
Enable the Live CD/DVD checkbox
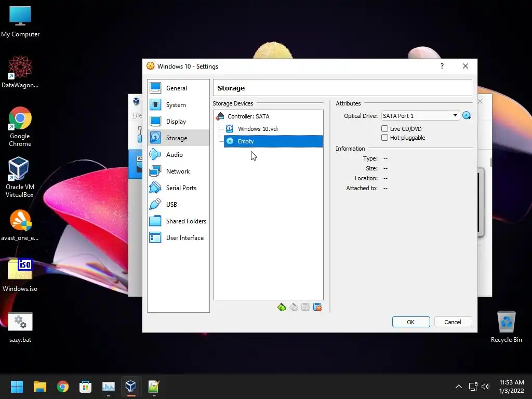point(385,129)
